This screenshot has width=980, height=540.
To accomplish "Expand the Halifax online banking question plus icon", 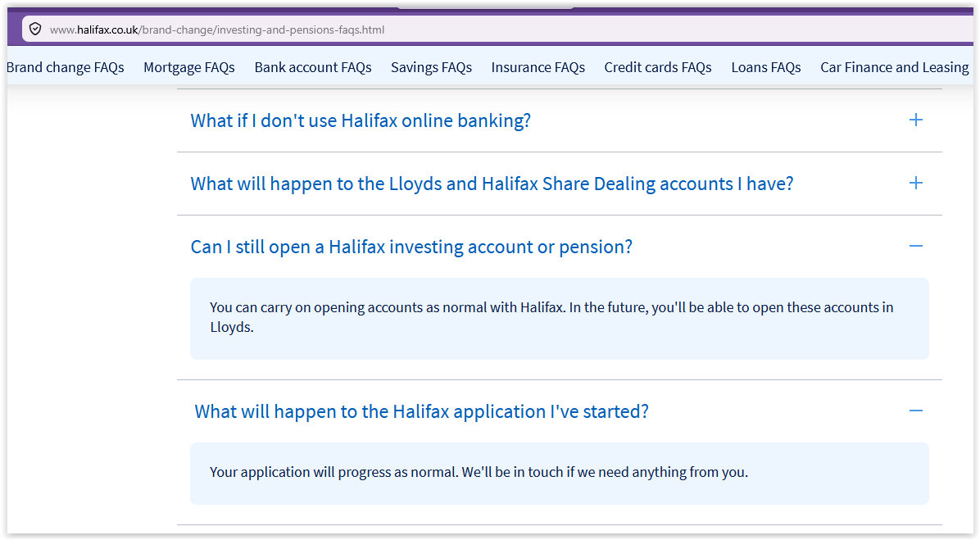I will coord(915,120).
